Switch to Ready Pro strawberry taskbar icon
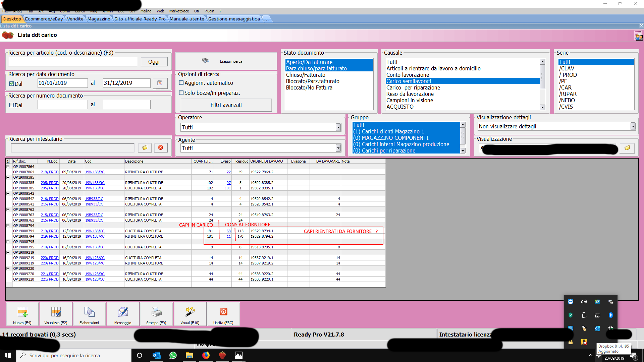 [x=222, y=355]
